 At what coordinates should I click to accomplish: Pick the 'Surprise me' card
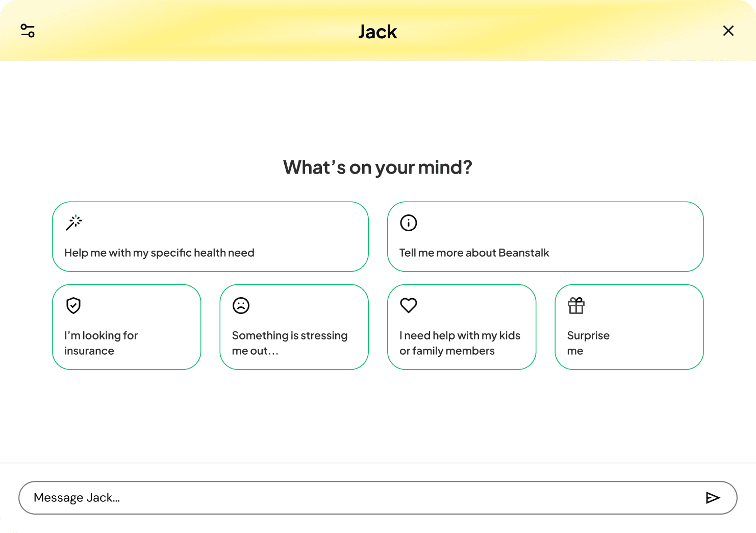629,327
